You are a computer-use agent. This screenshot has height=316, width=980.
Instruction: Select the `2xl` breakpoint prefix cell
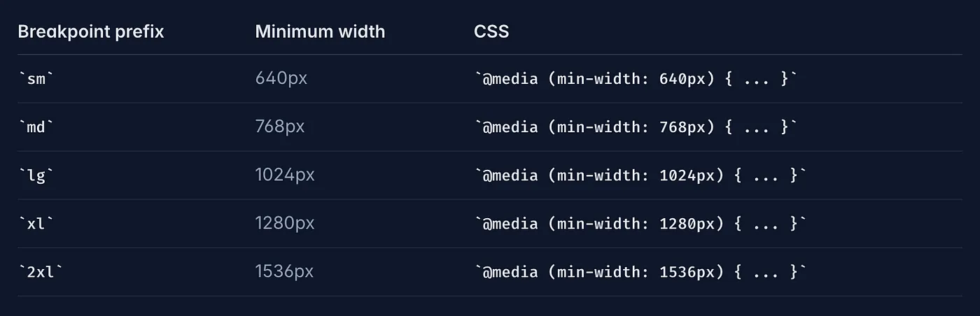pyautogui.click(x=40, y=271)
